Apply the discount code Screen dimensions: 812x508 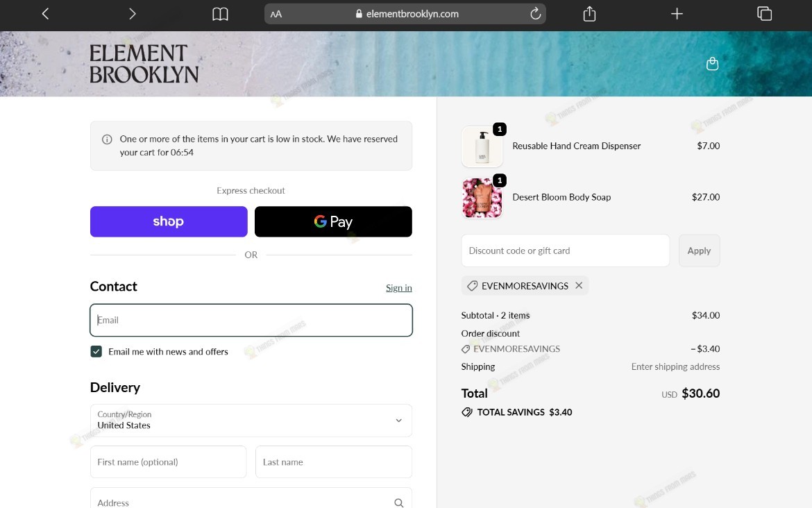tap(699, 251)
